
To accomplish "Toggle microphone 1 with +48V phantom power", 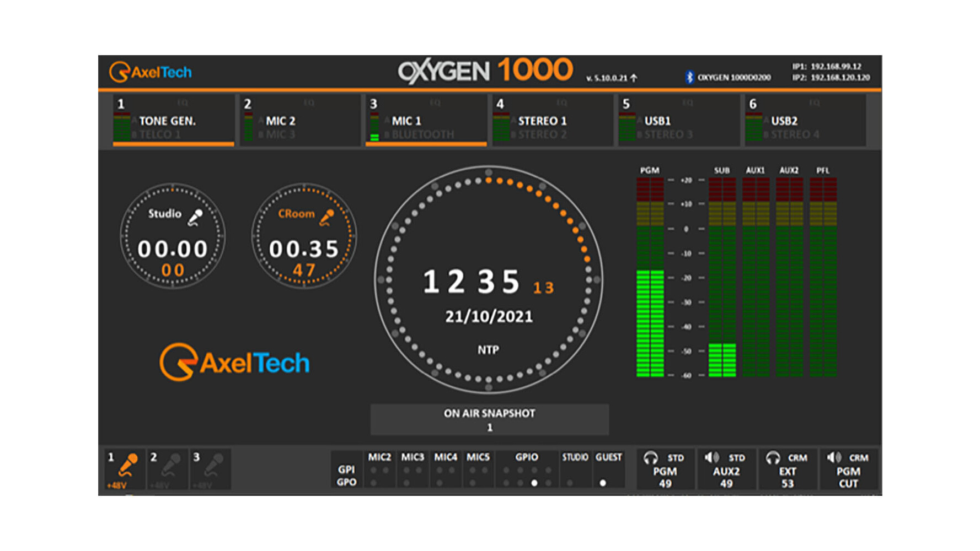I will coord(125,469).
